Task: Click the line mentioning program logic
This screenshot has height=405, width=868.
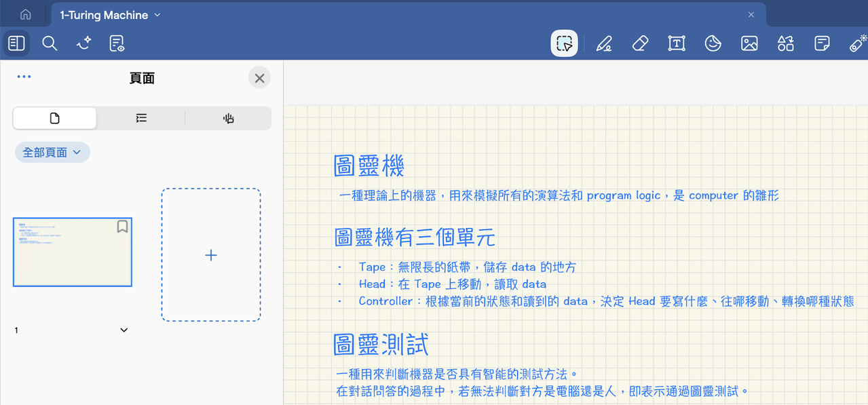Action: [559, 195]
